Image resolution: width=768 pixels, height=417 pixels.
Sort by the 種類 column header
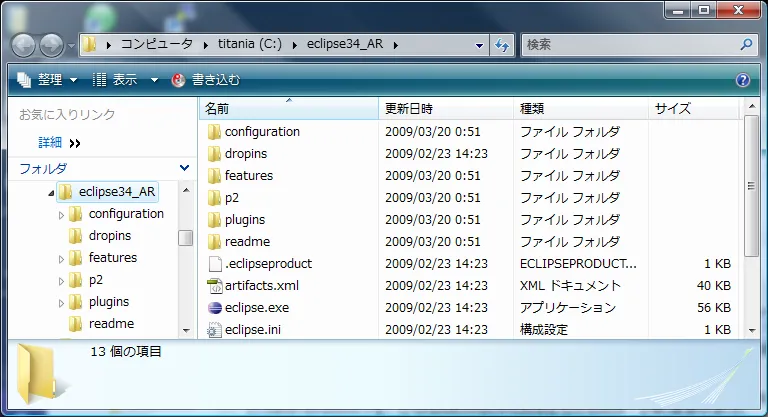581,108
